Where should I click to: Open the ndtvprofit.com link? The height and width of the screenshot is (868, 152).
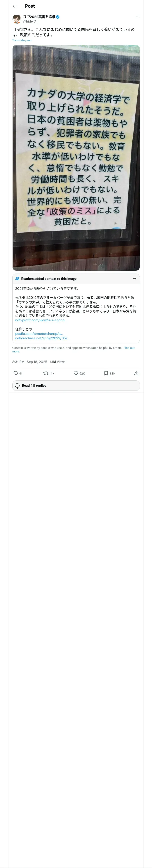coord(41,320)
